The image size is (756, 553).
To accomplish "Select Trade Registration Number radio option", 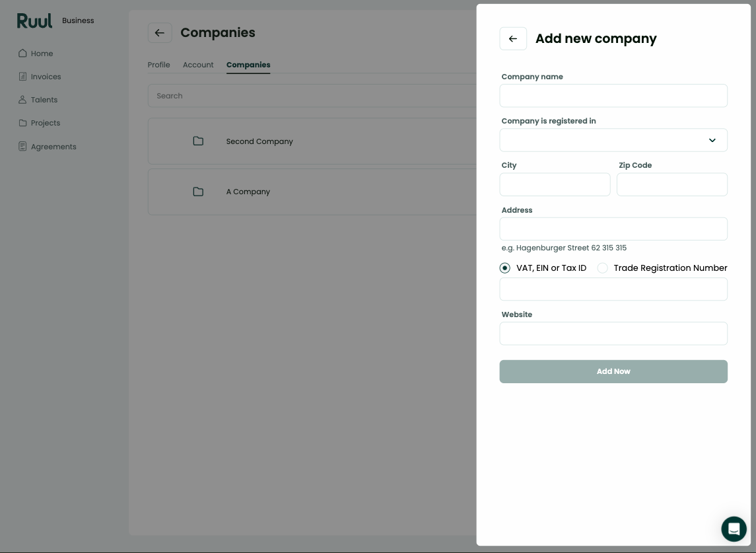I will pyautogui.click(x=602, y=268).
